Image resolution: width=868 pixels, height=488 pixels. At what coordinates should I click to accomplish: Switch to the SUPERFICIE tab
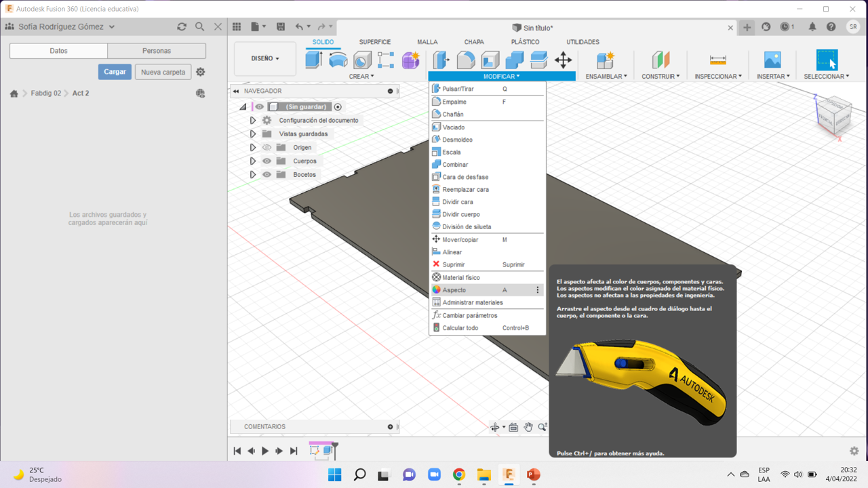[374, 42]
